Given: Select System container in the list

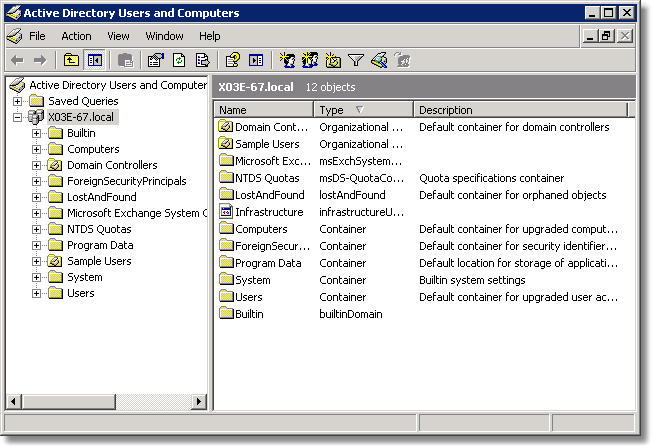Looking at the screenshot, I should [245, 280].
